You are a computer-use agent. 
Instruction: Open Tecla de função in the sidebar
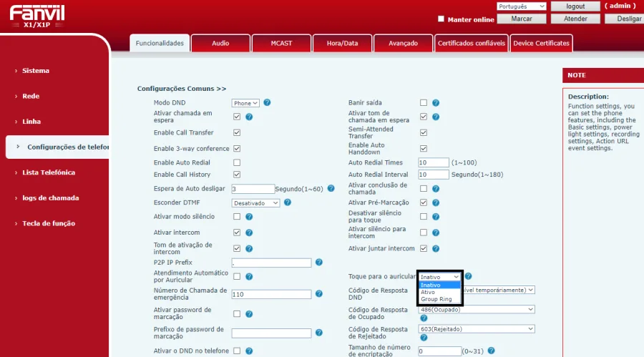(49, 223)
